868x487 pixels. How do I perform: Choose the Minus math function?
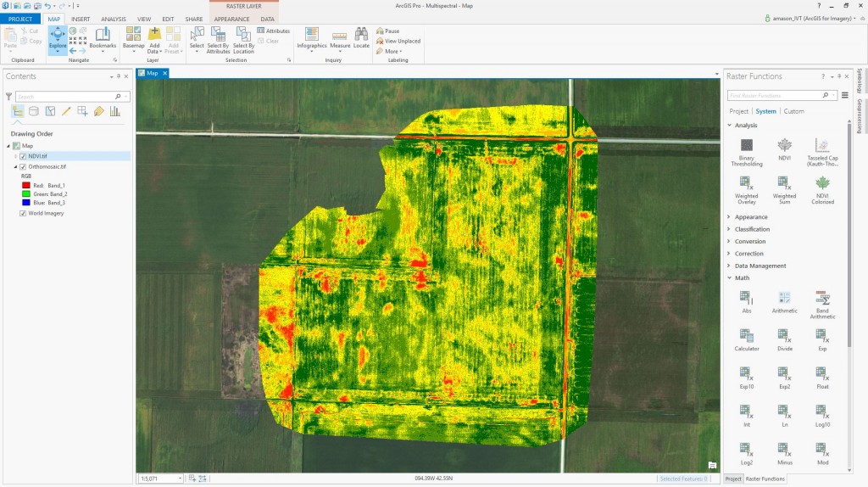pos(784,453)
